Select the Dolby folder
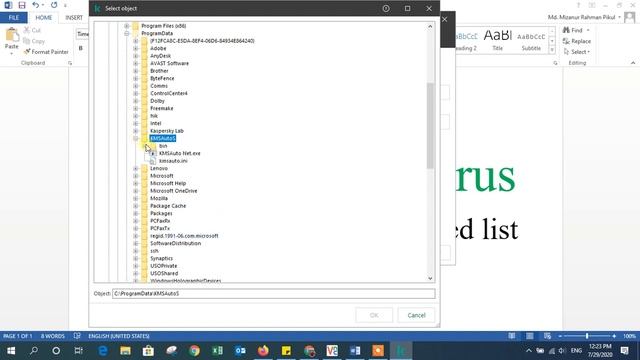 [157, 101]
